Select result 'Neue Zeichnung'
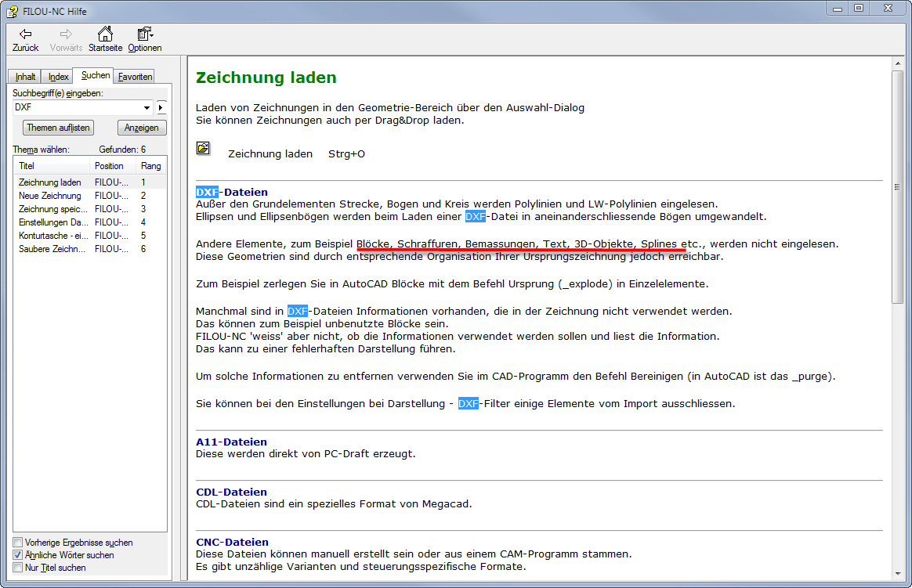 tap(89, 196)
